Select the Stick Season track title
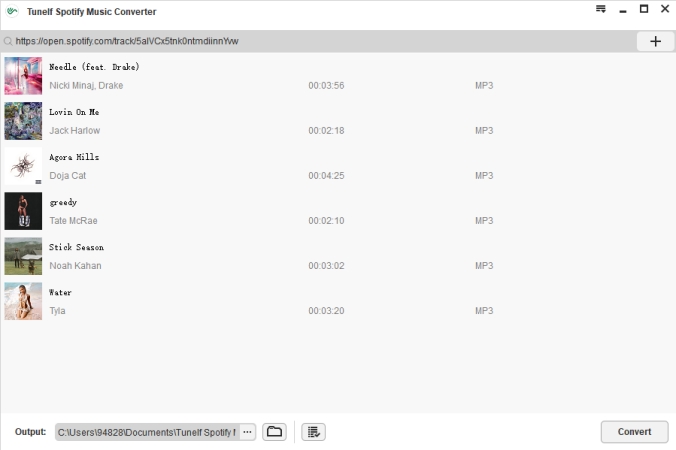This screenshot has height=450, width=676. (x=76, y=247)
